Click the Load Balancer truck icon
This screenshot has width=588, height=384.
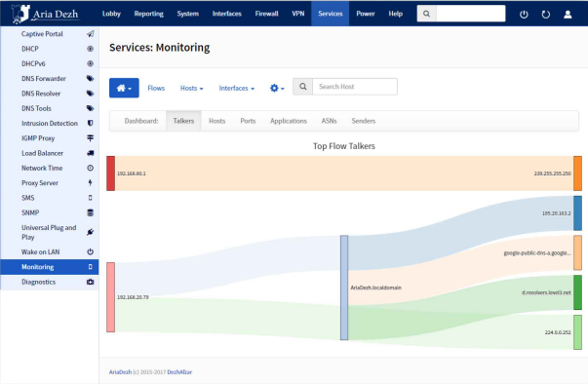pos(90,153)
